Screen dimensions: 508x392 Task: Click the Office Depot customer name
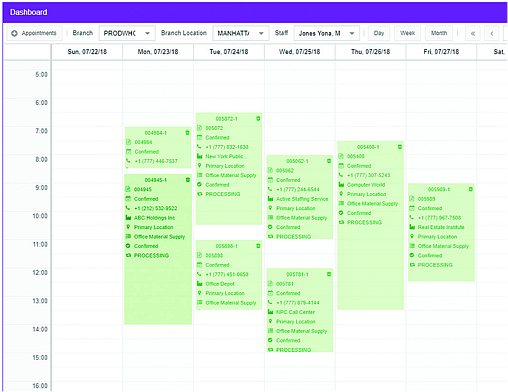[x=220, y=284]
